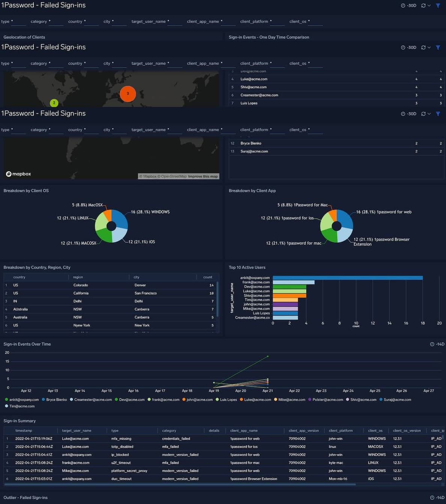Click the 1password Browser Extension cell in Sign-in Summary

pos(253,479)
